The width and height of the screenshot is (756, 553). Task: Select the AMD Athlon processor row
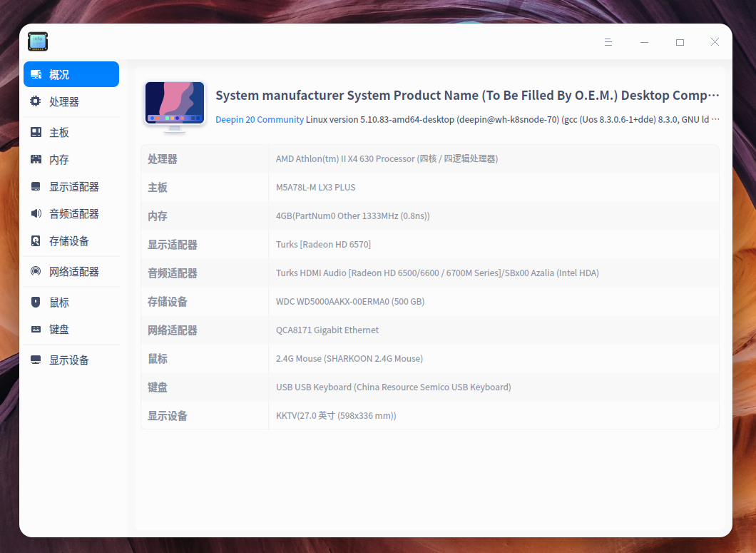[x=428, y=158]
